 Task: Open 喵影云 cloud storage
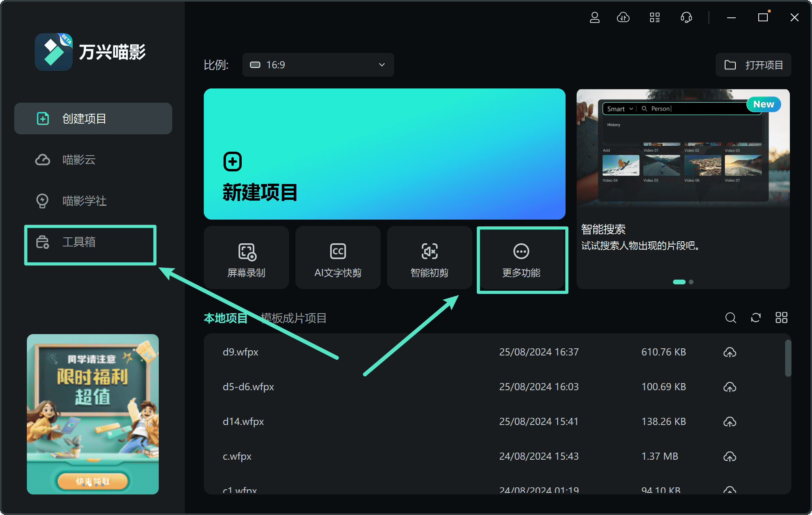pos(78,160)
